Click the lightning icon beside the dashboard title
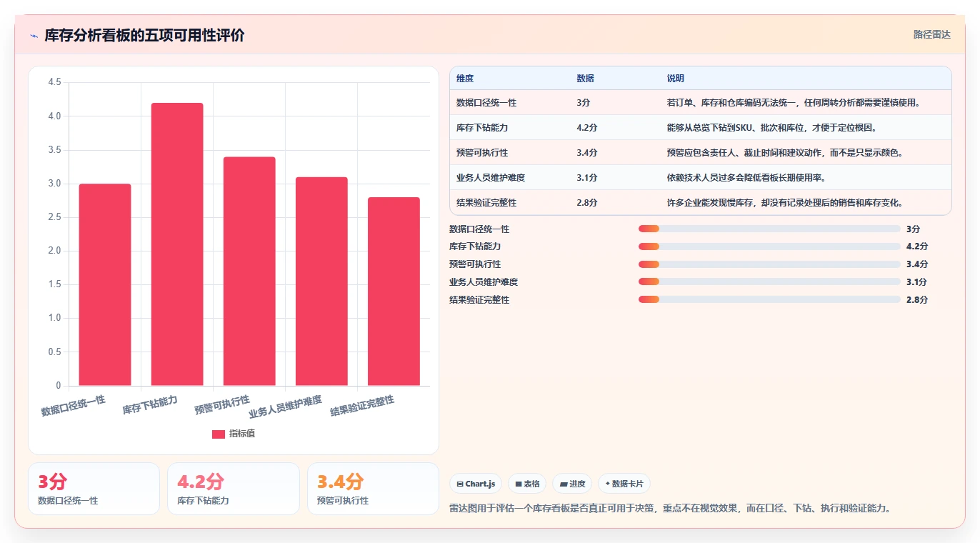 tap(34, 36)
